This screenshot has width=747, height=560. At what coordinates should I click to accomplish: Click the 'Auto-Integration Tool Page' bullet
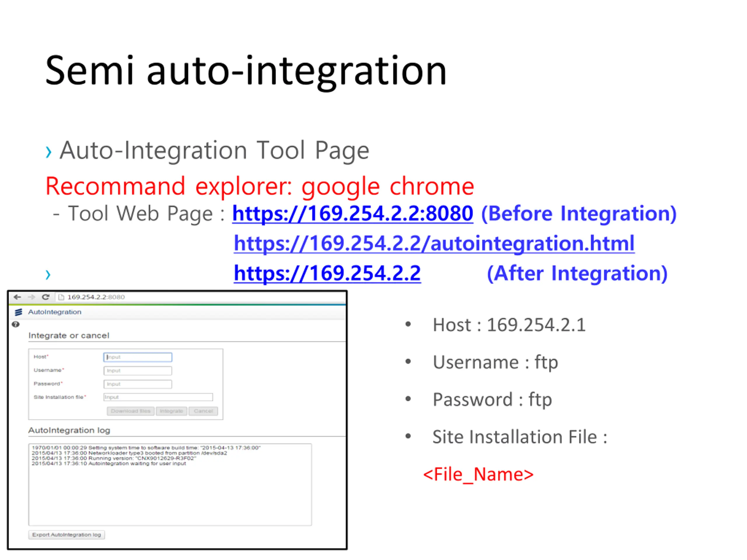point(214,150)
